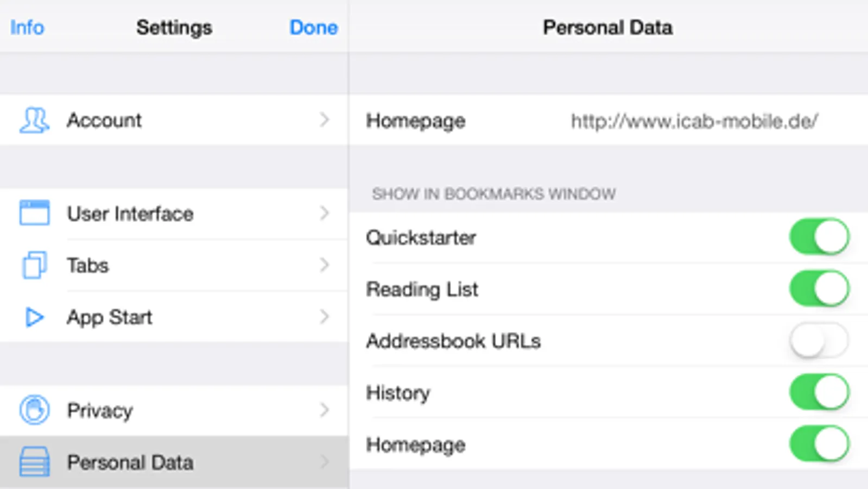This screenshot has height=489, width=868.
Task: Turn off Reading List toggle
Action: coord(819,289)
